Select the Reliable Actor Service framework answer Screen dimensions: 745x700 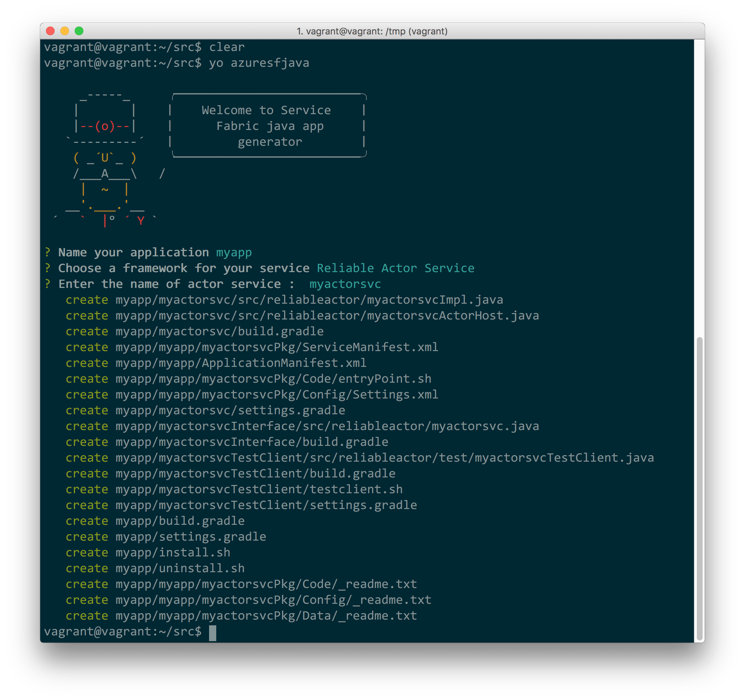(x=395, y=268)
